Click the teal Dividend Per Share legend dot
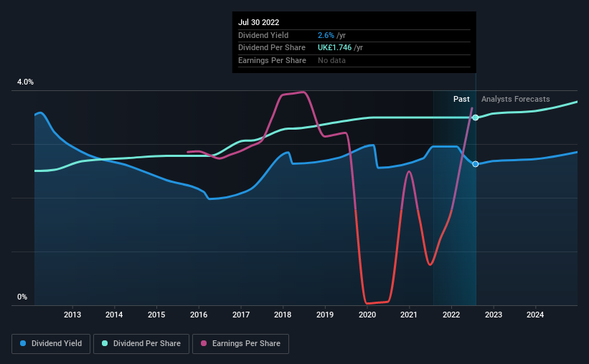Screen dimensions: 589x364 click(105, 343)
